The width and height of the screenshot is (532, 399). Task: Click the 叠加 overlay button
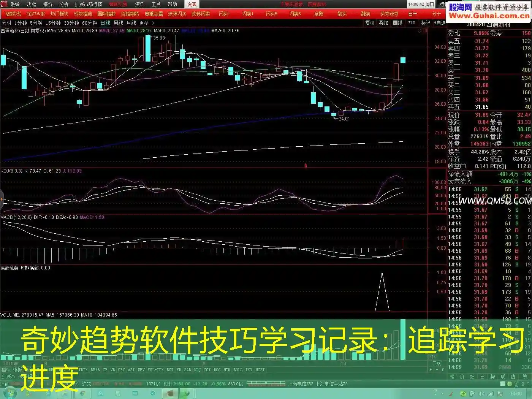(x=384, y=23)
